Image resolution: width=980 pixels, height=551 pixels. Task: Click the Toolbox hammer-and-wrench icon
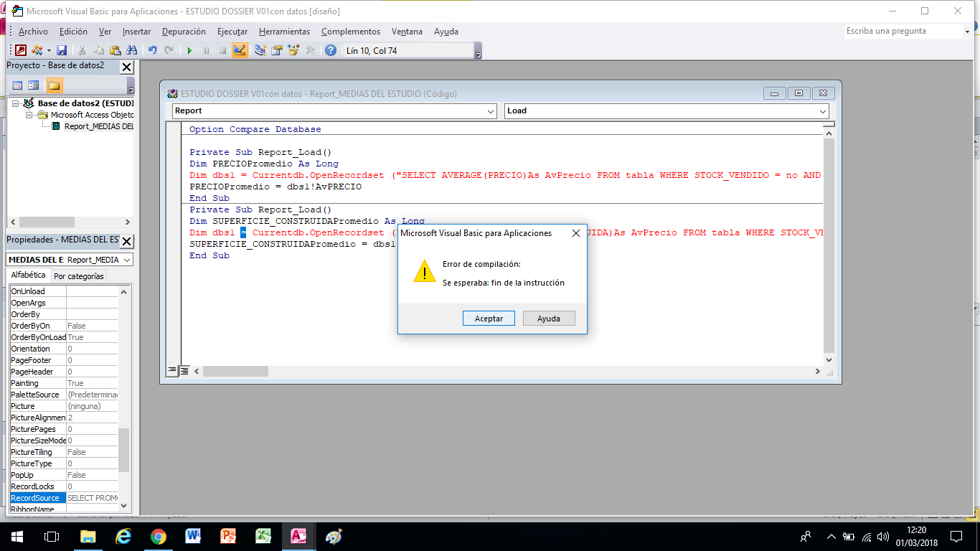[x=310, y=50]
